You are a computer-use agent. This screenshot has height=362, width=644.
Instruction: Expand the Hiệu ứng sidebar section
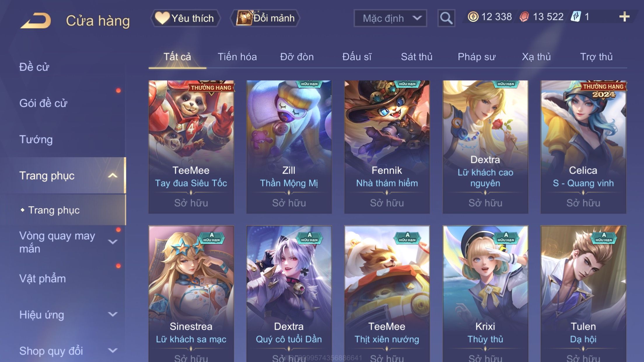tap(113, 314)
